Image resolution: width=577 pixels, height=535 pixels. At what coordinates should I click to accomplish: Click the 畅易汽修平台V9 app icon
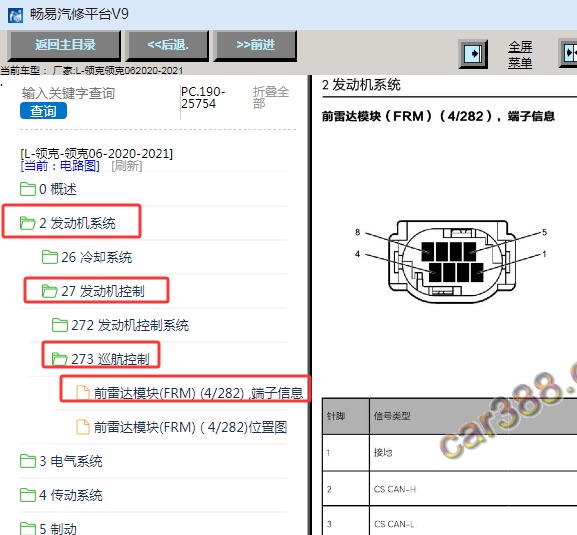click(x=15, y=15)
